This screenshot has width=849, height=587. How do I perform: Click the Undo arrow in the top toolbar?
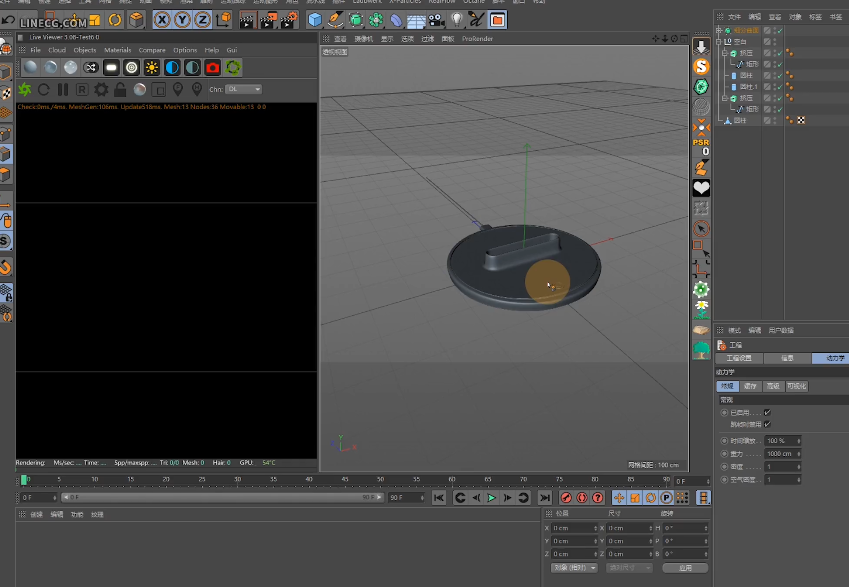pyautogui.click(x=8, y=21)
